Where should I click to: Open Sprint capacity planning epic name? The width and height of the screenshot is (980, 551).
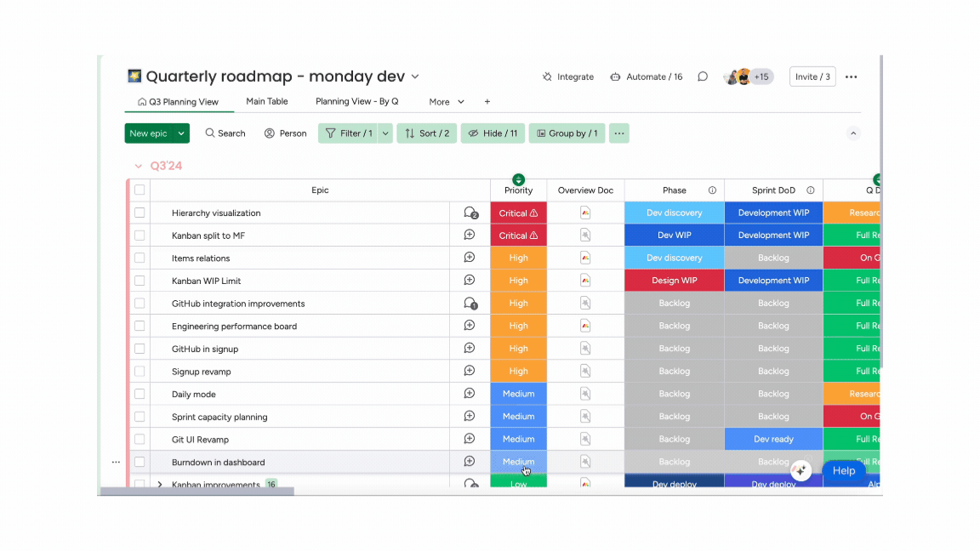click(219, 417)
